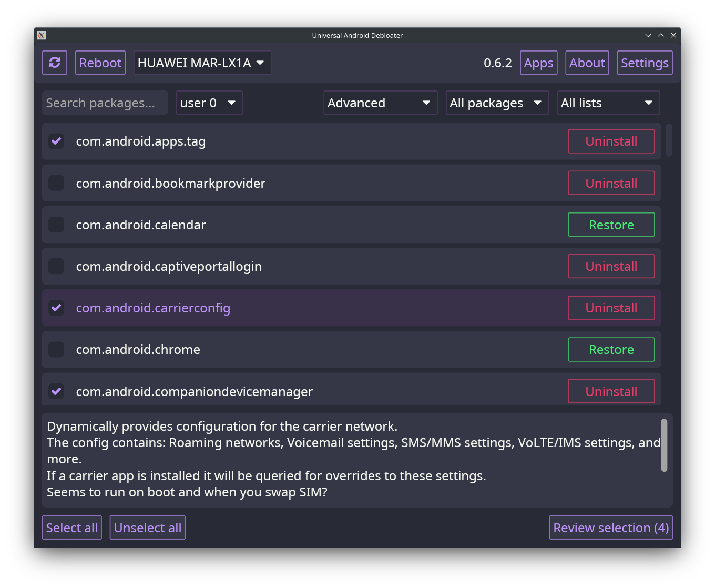
Task: Click the X11 window icon in title bar
Action: [x=42, y=35]
